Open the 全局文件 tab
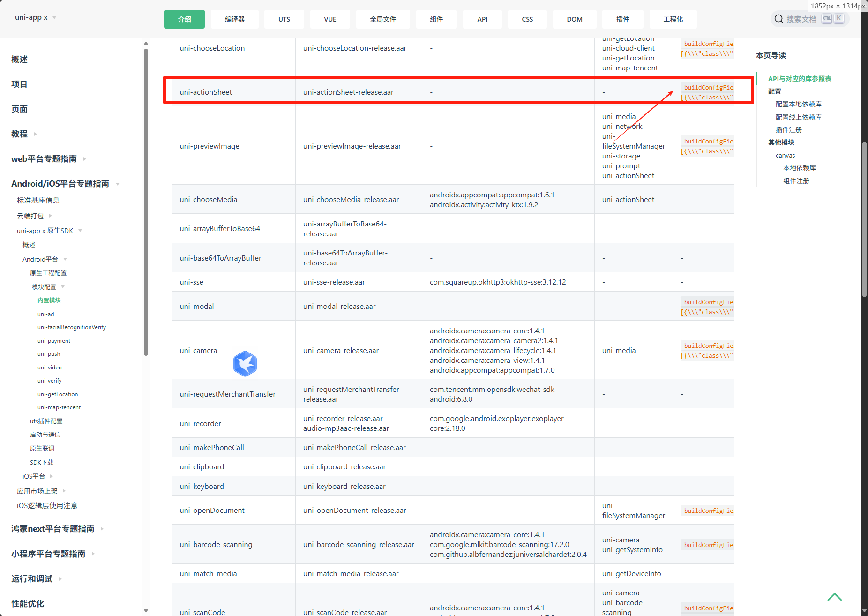Viewport: 868px width, 616px height. coord(383,19)
